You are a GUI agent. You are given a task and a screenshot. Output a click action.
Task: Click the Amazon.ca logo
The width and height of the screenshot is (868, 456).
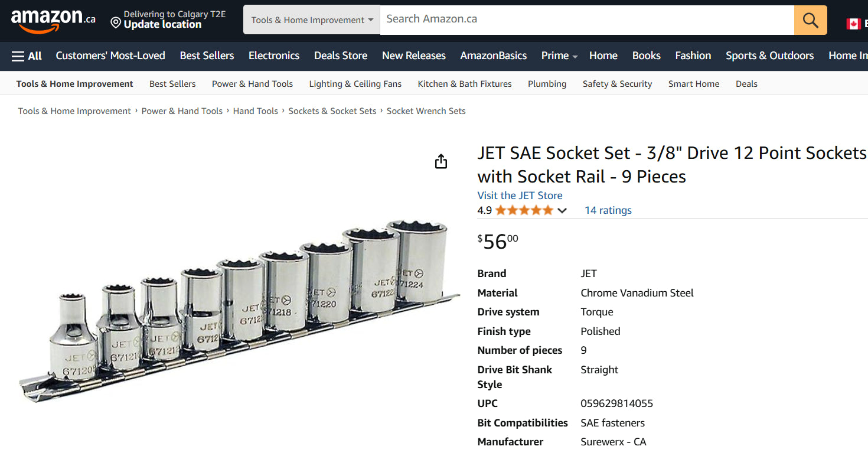53,21
